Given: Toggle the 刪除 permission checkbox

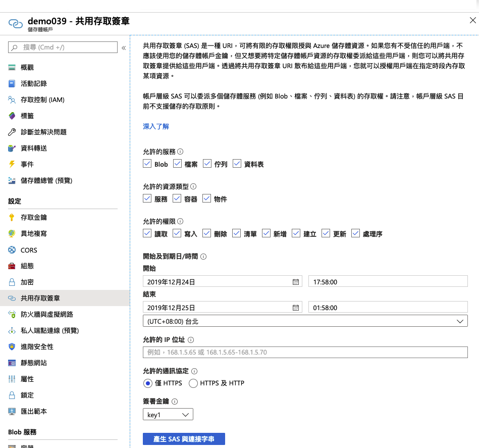Looking at the screenshot, I should tap(207, 233).
